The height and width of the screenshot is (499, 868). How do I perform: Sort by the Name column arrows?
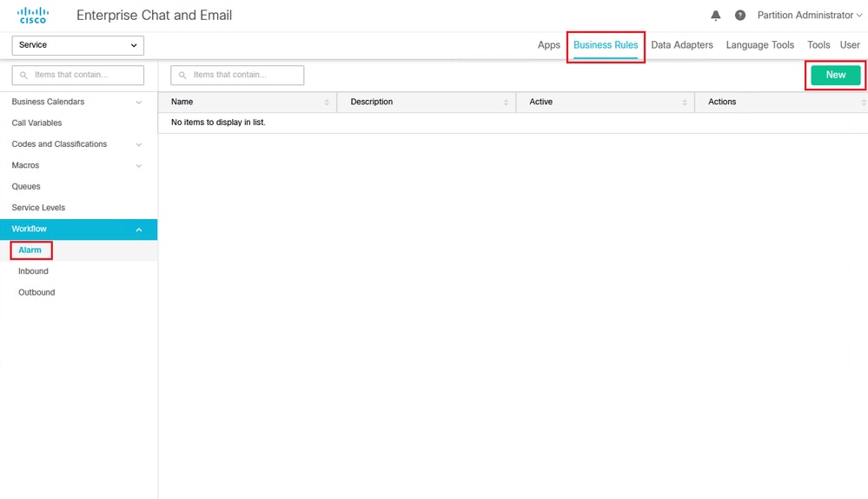[327, 103]
